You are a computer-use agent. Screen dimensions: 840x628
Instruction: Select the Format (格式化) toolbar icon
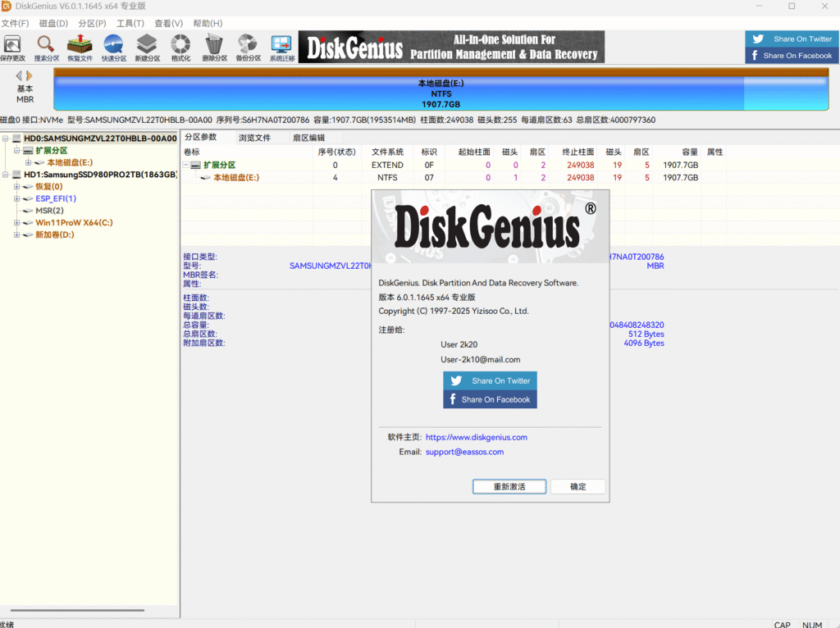click(180, 46)
